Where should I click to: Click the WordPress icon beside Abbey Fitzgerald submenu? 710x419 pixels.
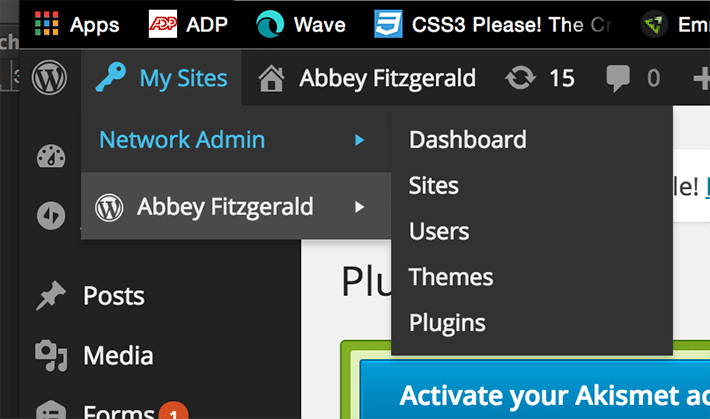[108, 207]
